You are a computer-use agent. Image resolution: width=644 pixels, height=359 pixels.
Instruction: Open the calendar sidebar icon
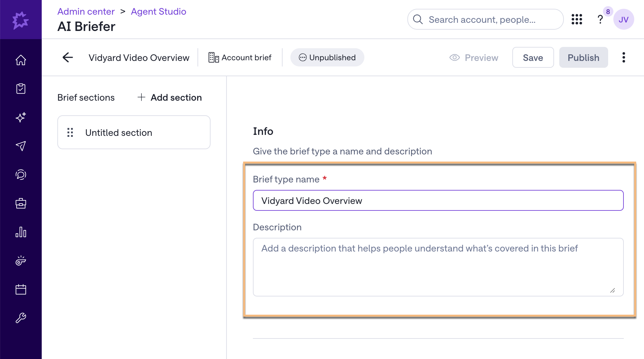(21, 289)
